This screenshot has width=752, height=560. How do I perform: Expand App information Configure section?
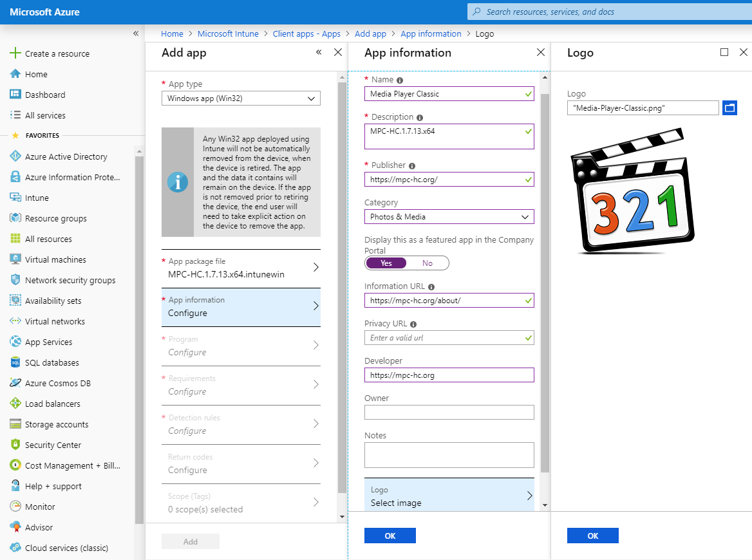tap(241, 307)
